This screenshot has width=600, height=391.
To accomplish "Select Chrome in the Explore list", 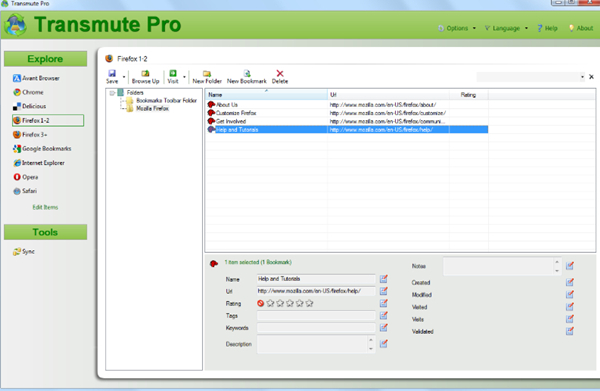I will pos(28,92).
